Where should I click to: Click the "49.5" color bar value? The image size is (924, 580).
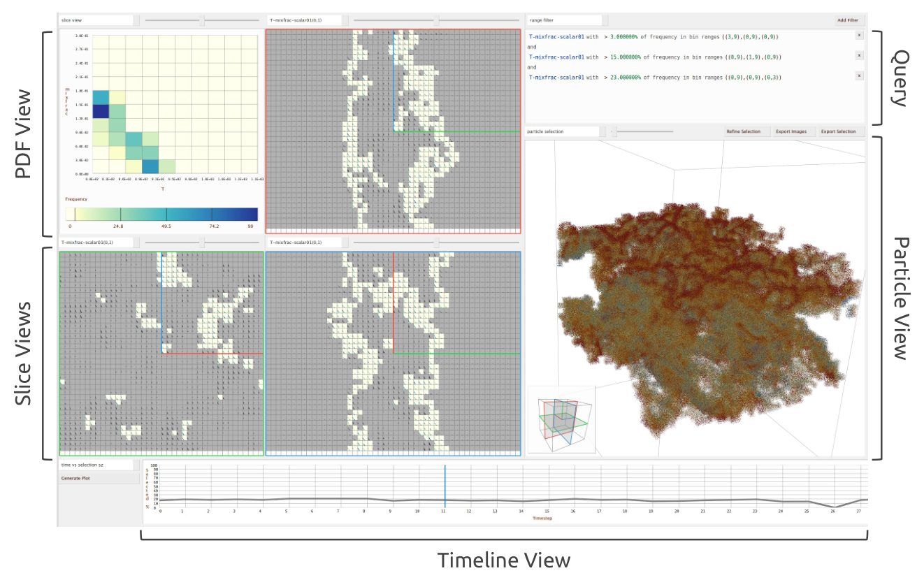[x=166, y=226]
